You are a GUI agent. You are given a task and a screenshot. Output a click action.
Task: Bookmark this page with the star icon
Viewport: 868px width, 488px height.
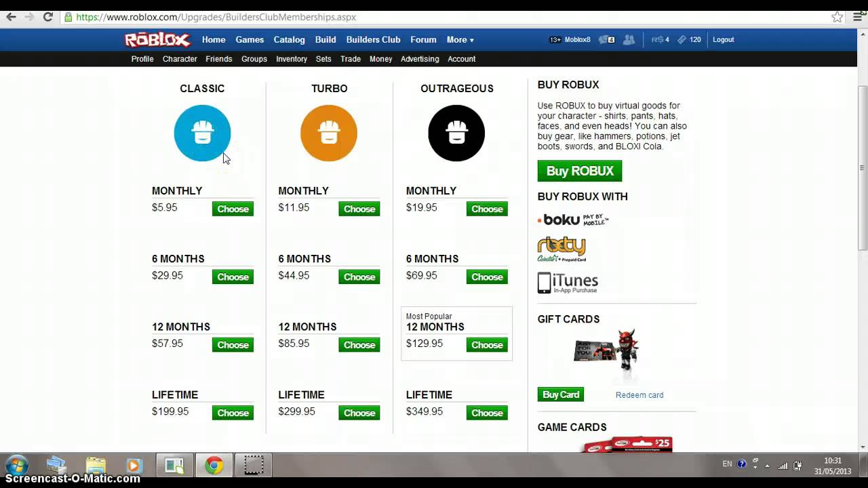click(837, 17)
